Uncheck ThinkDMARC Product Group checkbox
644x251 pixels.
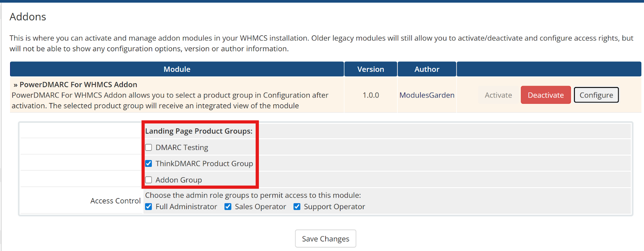(149, 164)
